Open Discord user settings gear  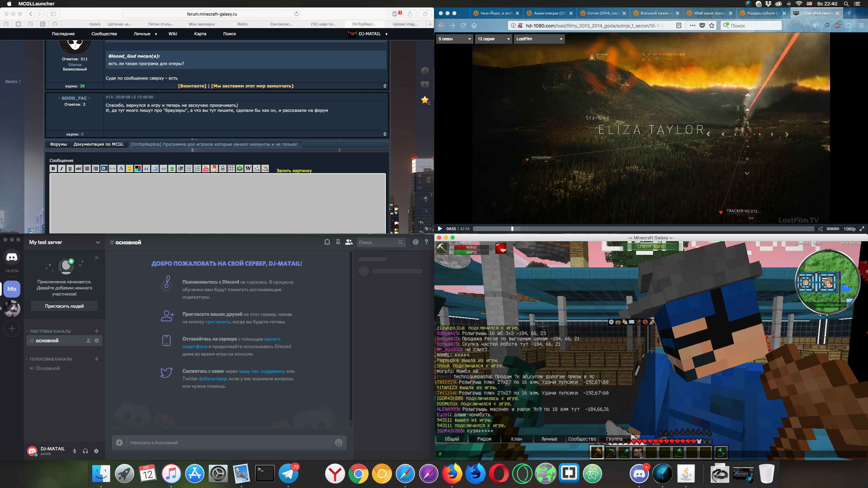[96, 451]
